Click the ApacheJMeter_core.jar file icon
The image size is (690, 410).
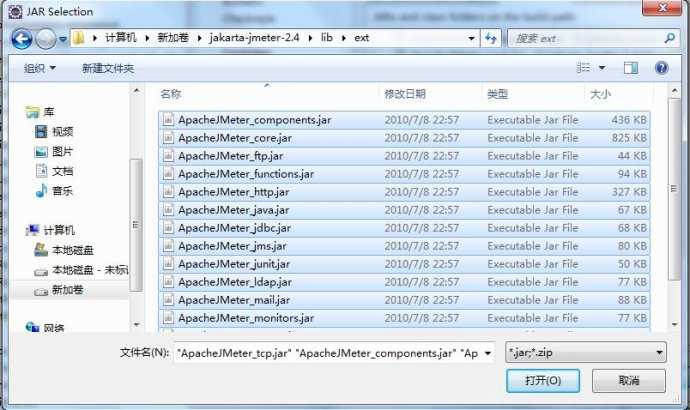[x=168, y=137]
